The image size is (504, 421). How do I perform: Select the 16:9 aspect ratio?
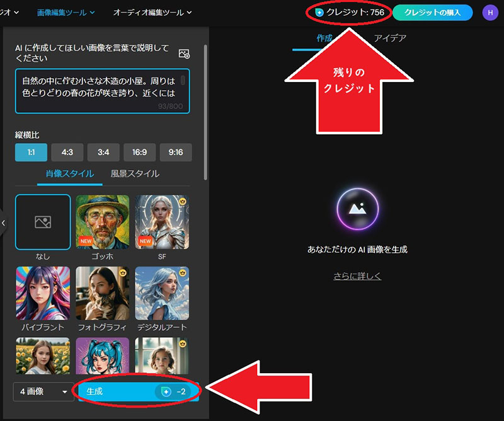(x=139, y=152)
